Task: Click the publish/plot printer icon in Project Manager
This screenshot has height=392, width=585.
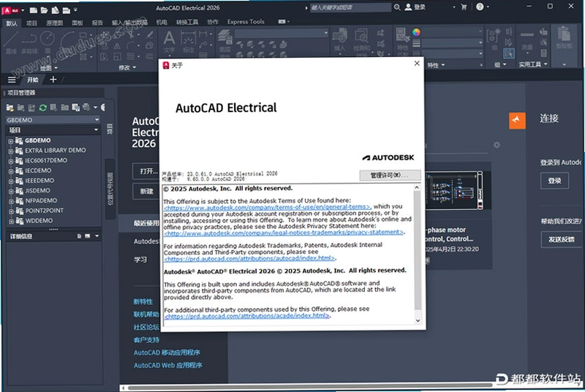Action: point(86,108)
